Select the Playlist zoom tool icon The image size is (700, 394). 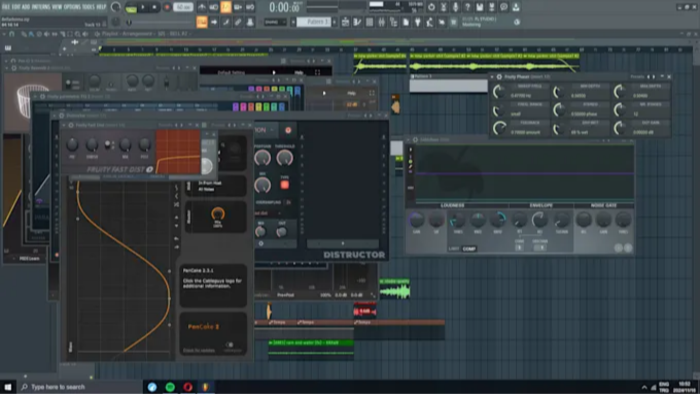tap(78, 34)
